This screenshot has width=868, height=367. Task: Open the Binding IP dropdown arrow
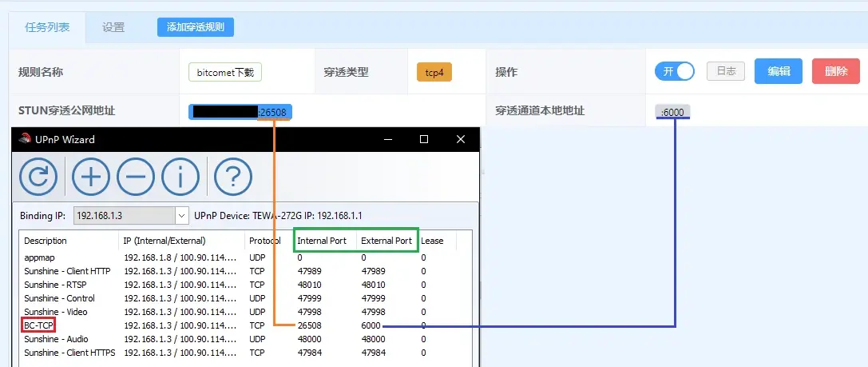coord(182,216)
